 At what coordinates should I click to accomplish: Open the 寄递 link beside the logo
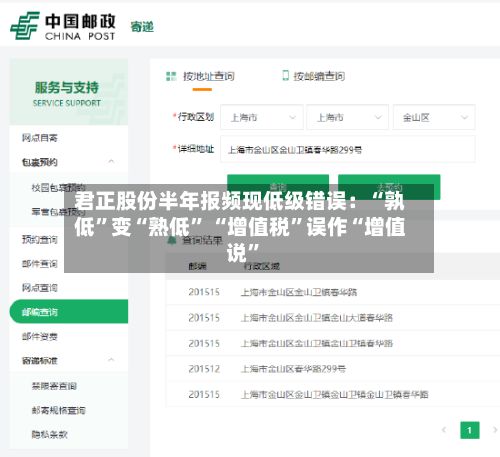(x=142, y=27)
